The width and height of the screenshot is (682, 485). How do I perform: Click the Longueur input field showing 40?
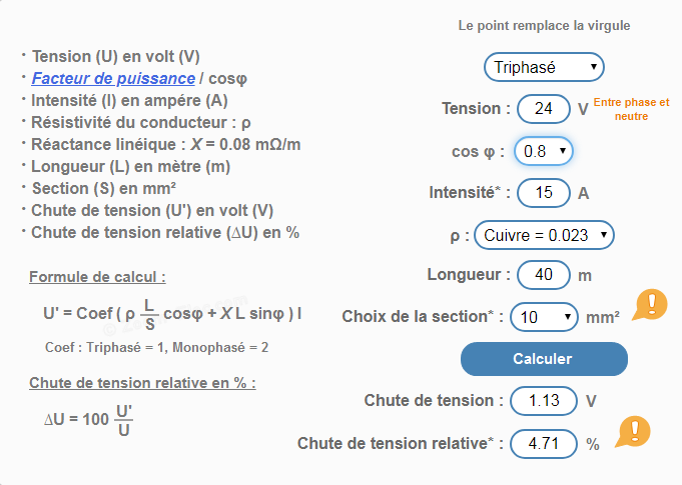pos(544,275)
